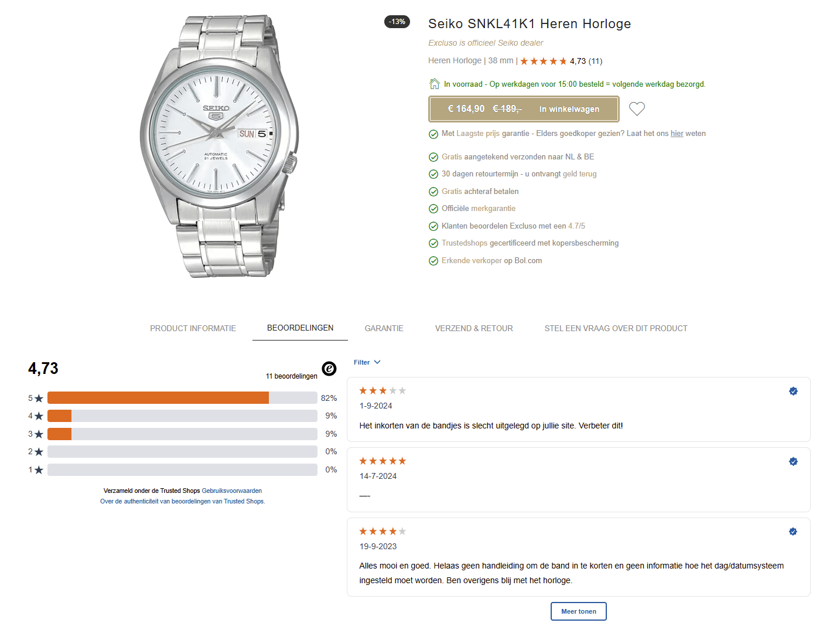
Task: Click the Trusted Shops e-logo badge
Action: [x=329, y=368]
